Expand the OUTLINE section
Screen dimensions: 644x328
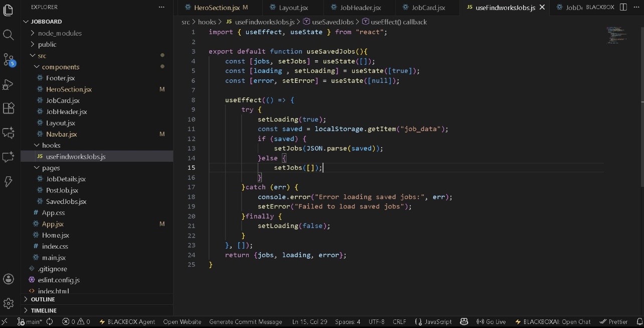click(x=96, y=299)
